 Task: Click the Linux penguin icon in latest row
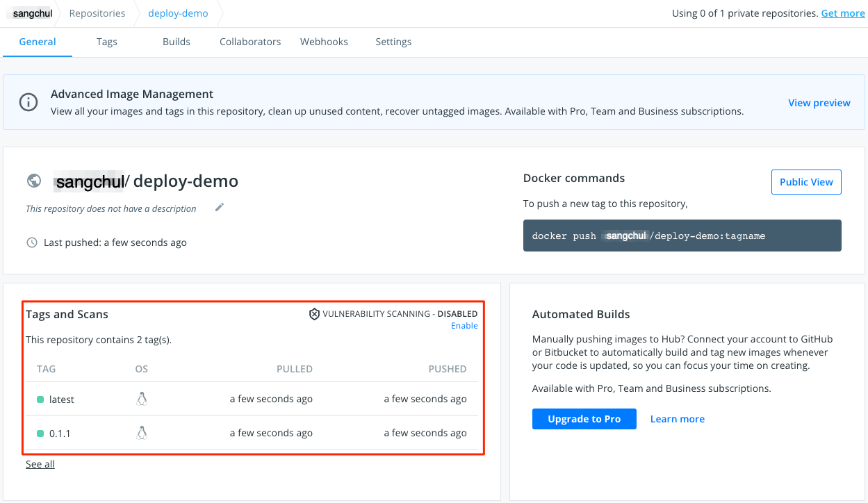[x=142, y=399]
